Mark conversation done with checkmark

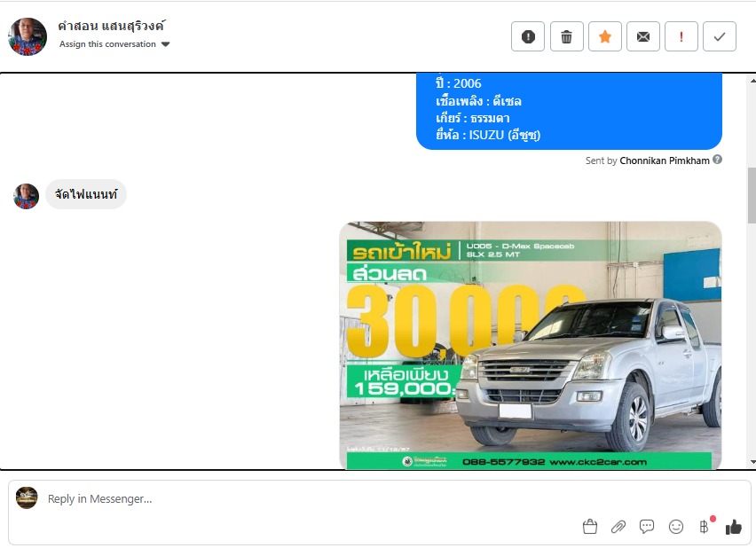coord(720,36)
